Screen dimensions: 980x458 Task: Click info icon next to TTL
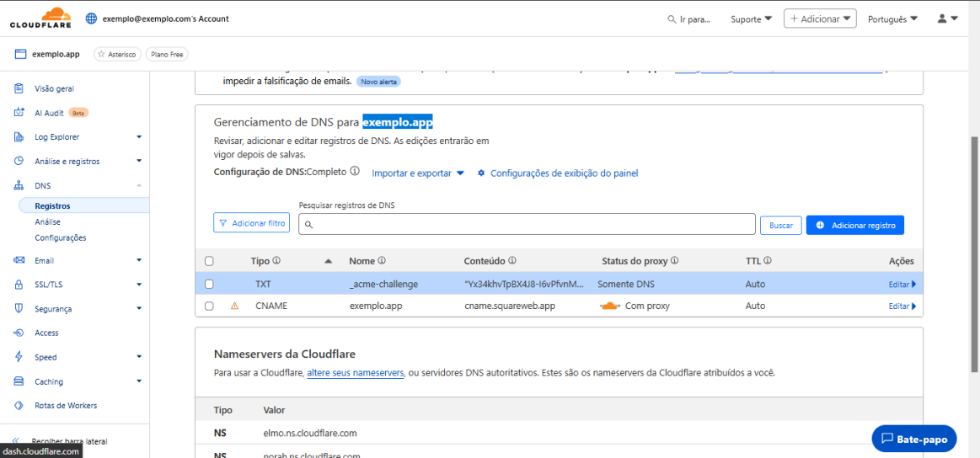pyautogui.click(x=767, y=260)
